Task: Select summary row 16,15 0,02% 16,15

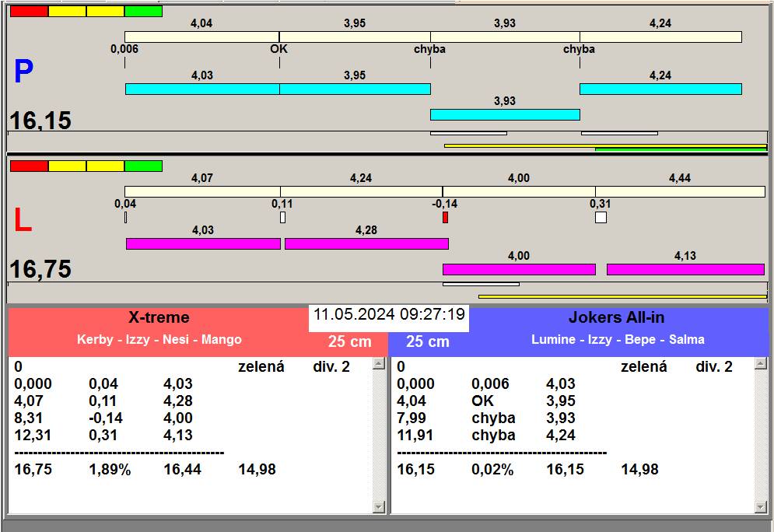Action: point(527,469)
